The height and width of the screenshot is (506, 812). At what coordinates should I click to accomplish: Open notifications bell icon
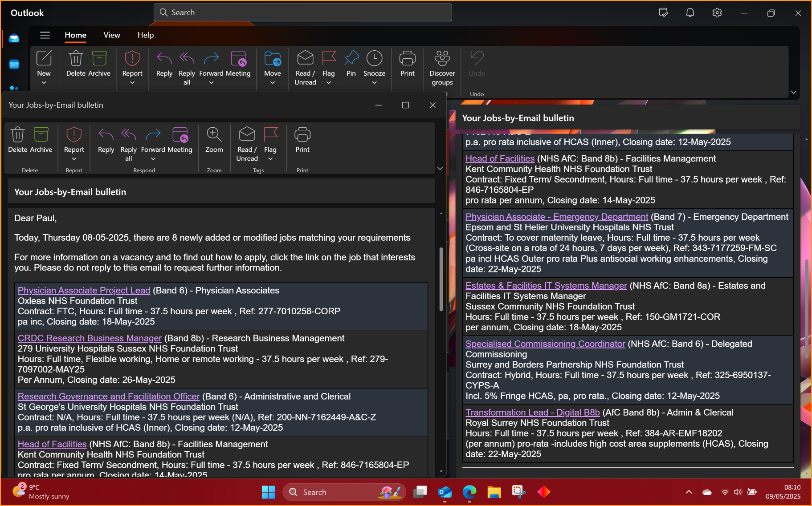(690, 13)
